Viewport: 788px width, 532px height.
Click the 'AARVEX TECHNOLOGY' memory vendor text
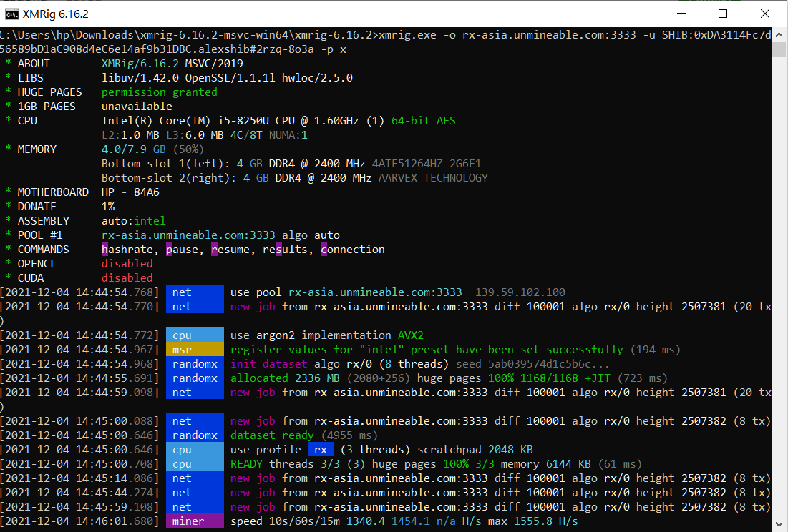click(433, 178)
